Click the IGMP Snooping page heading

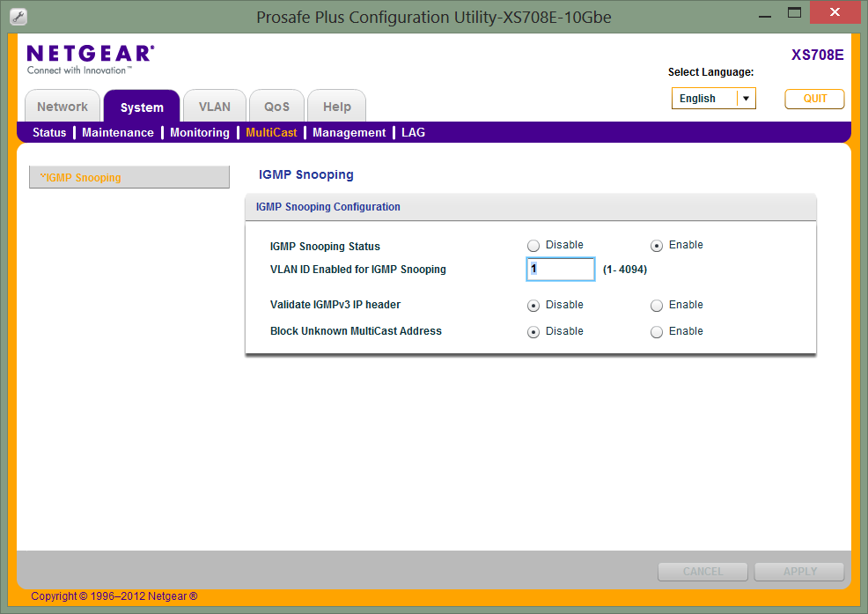click(306, 174)
